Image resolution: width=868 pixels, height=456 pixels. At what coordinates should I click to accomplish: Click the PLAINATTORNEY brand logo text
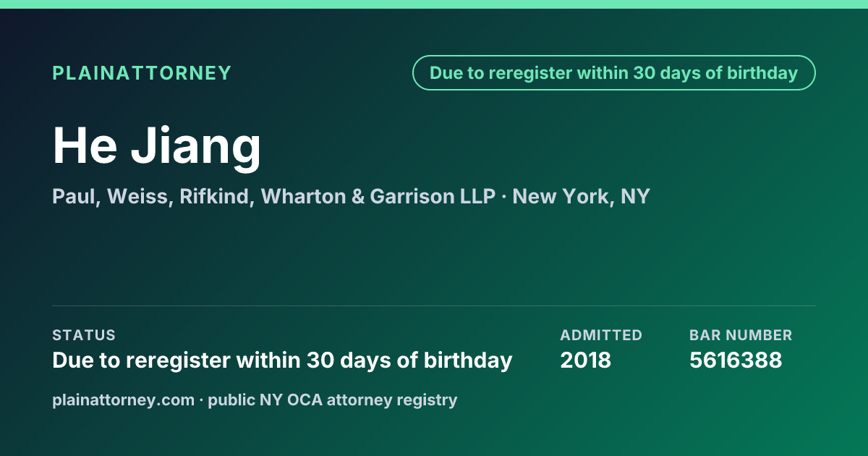click(142, 73)
